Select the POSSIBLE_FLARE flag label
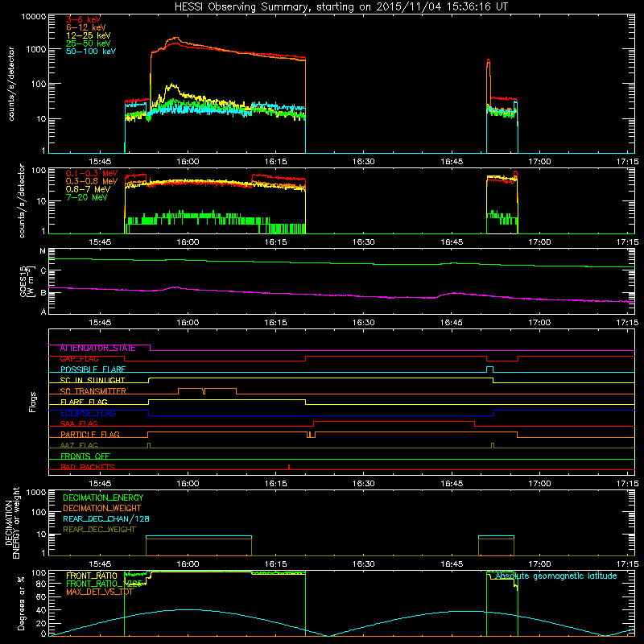Screen dimensions: 644x644 click(x=93, y=369)
